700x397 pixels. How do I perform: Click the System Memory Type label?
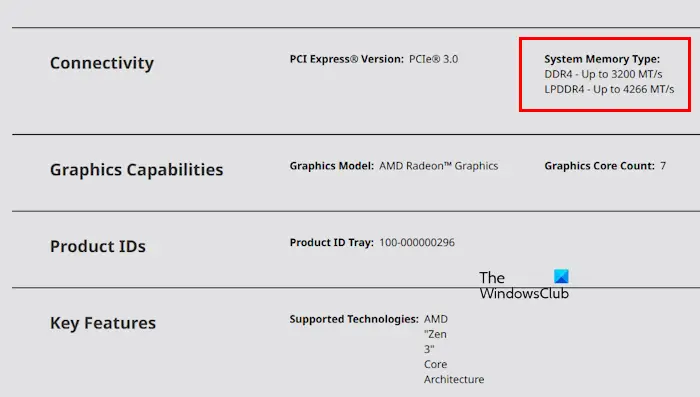tap(602, 59)
